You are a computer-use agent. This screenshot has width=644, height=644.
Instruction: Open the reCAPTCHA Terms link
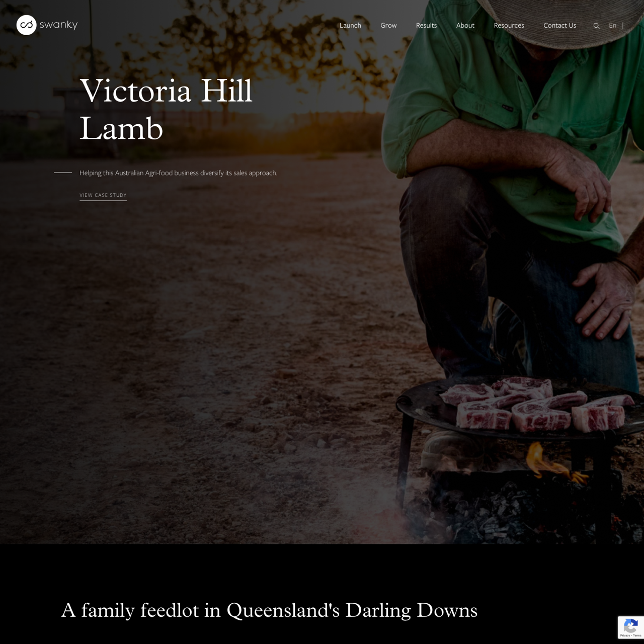637,635
